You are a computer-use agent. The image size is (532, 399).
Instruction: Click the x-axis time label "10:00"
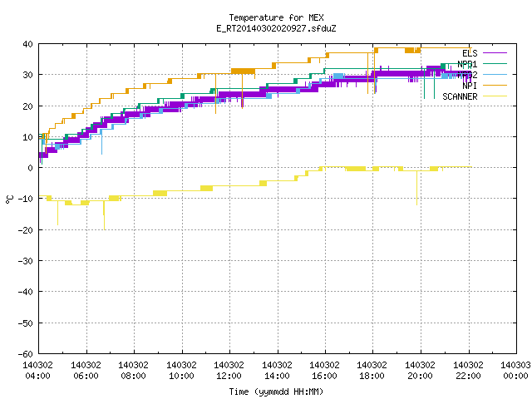click(181, 376)
